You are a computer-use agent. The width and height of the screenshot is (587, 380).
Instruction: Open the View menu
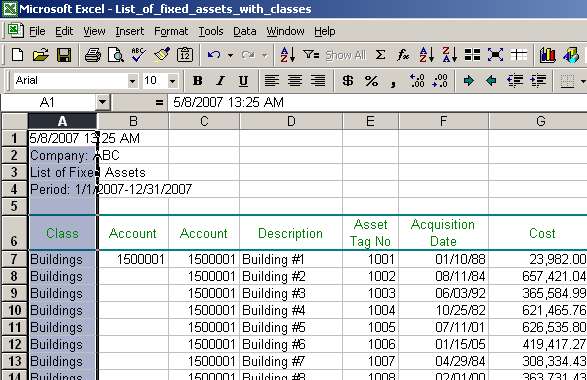click(94, 31)
